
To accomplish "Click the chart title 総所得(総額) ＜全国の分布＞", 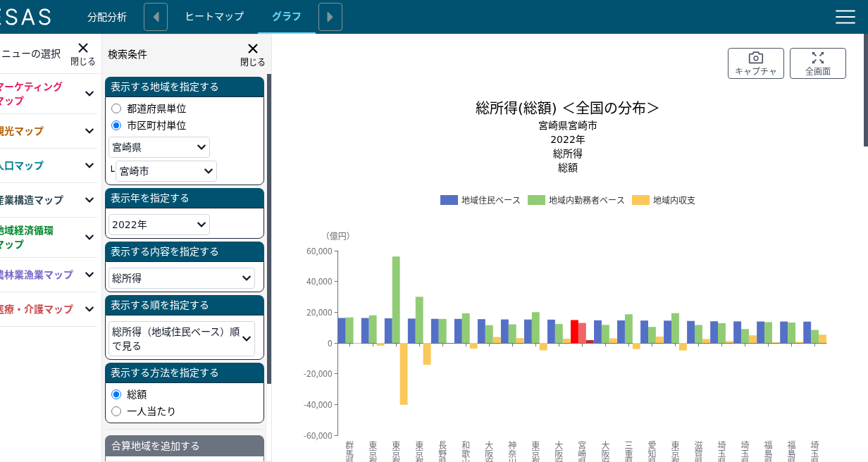I will coord(568,108).
